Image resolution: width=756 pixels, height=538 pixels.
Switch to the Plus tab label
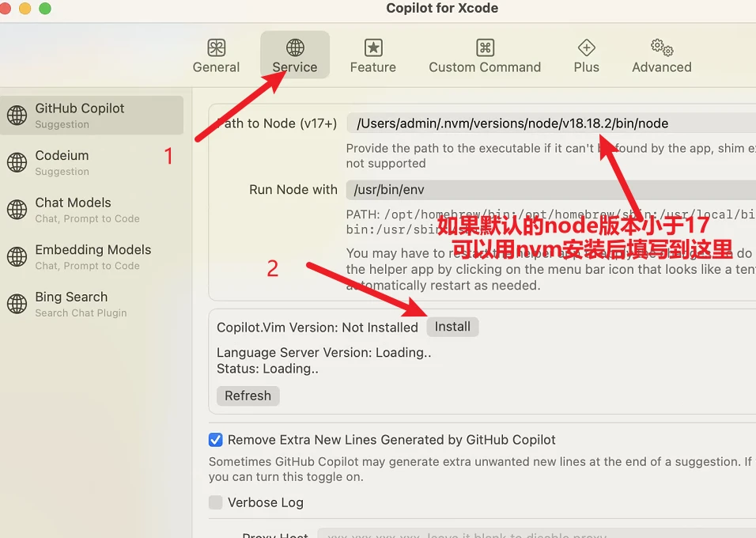[586, 67]
